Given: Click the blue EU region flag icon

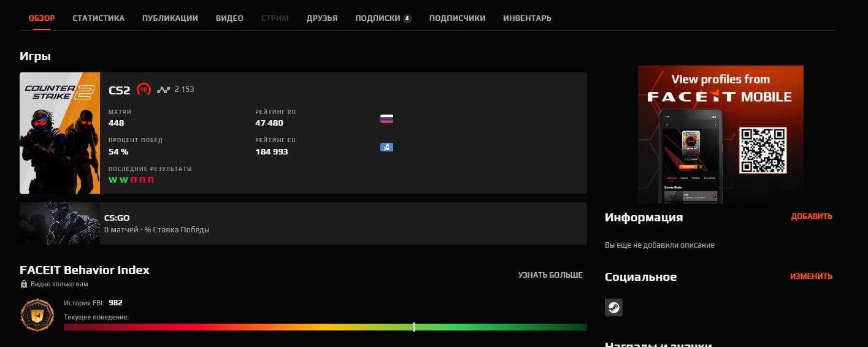Looking at the screenshot, I should point(386,147).
